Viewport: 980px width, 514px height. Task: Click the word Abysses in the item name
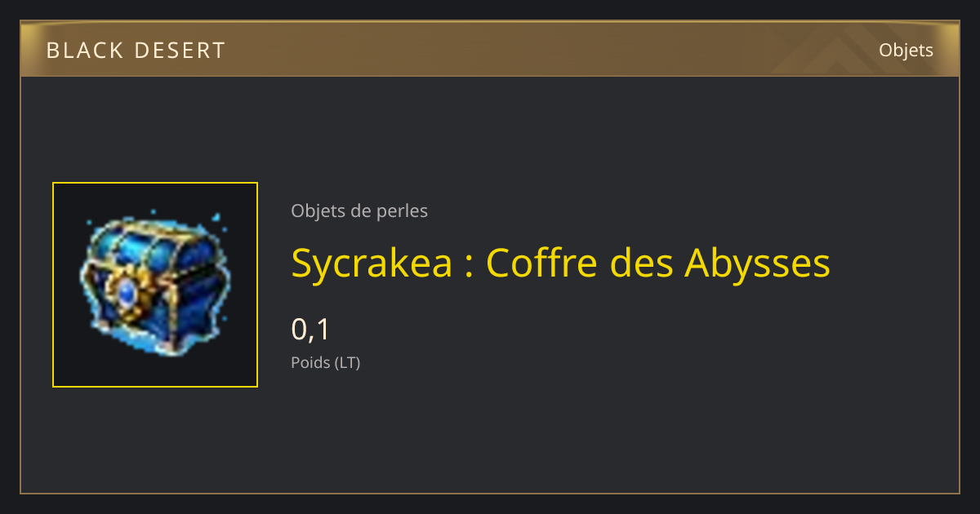(757, 264)
